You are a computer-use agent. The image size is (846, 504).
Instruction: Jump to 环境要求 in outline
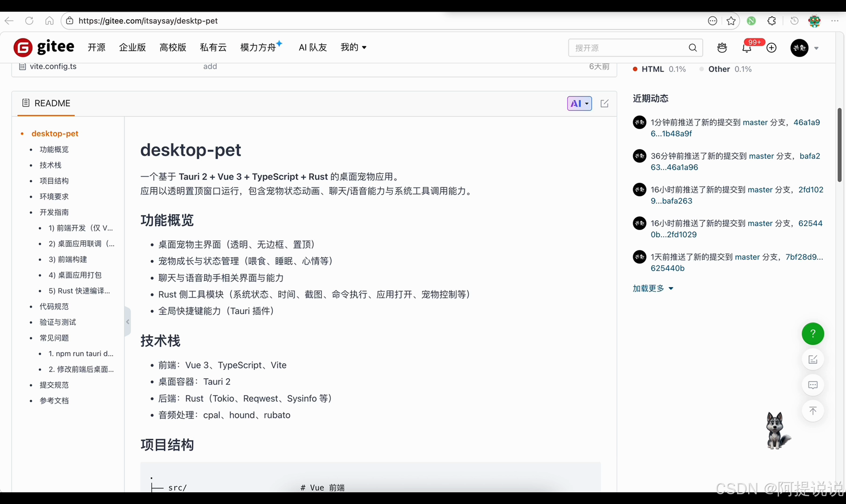(54, 196)
